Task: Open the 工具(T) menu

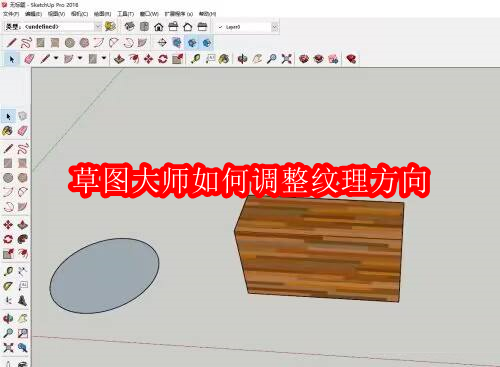Action: click(x=125, y=14)
